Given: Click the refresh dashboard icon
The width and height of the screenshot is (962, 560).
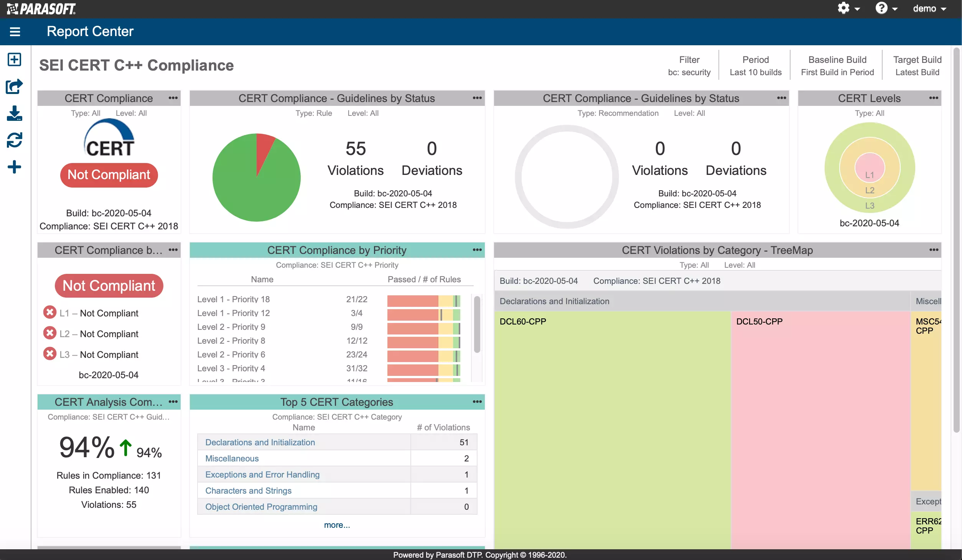Looking at the screenshot, I should 15,140.
